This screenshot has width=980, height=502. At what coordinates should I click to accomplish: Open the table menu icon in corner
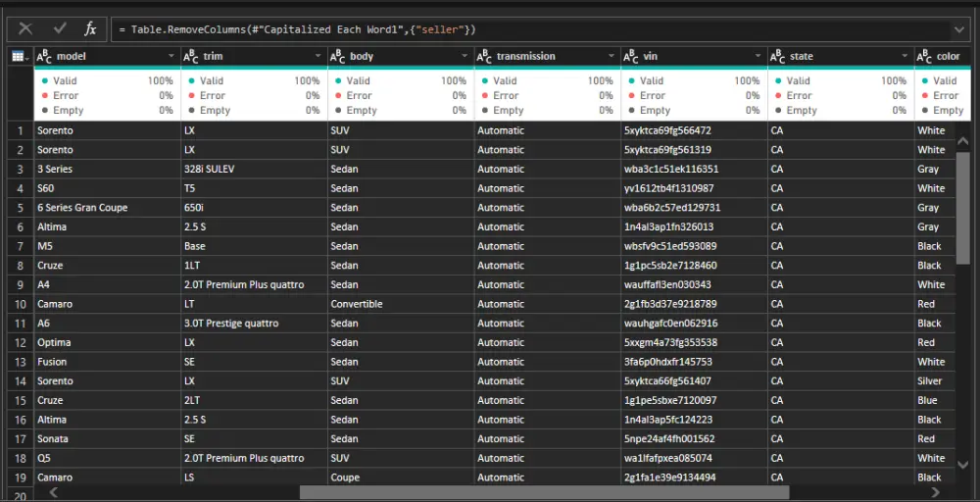click(20, 56)
